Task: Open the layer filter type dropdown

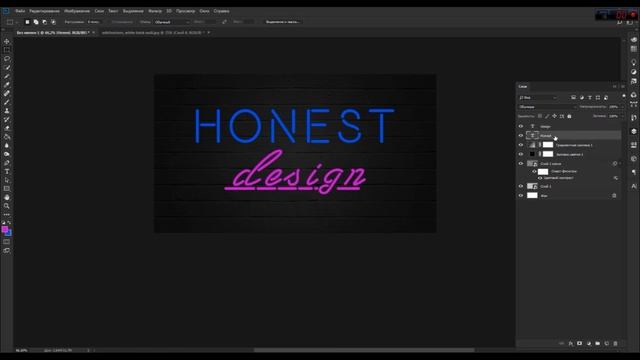Action: (x=538, y=98)
